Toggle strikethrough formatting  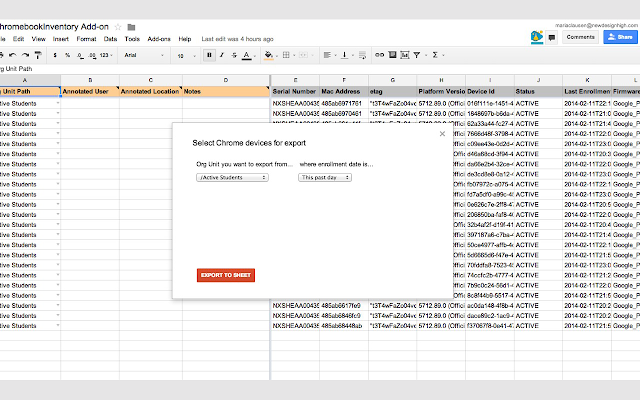point(234,55)
